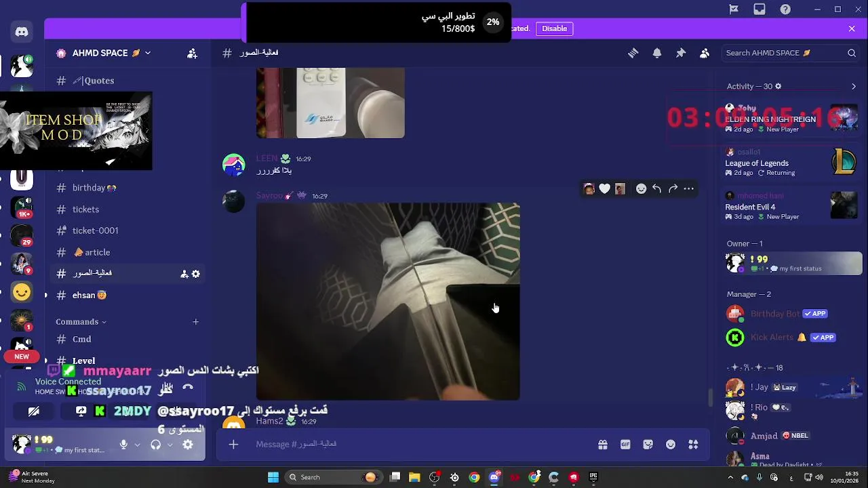
Task: Toggle the member list panel
Action: click(x=705, y=53)
